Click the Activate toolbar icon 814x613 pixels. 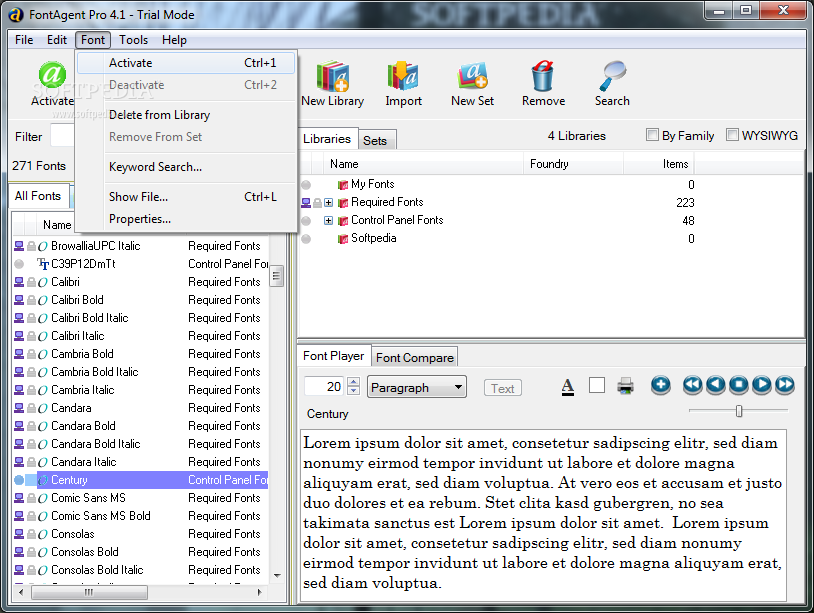[52, 75]
